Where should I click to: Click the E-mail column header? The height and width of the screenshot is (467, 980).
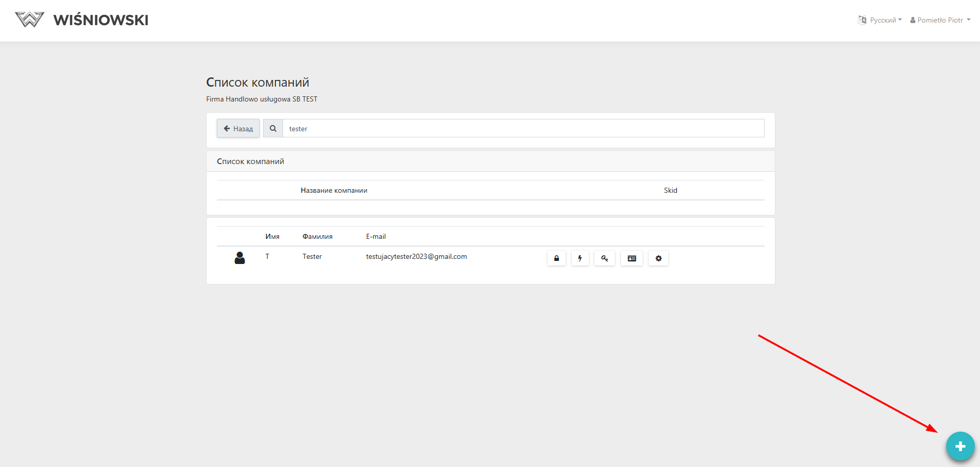coord(375,236)
